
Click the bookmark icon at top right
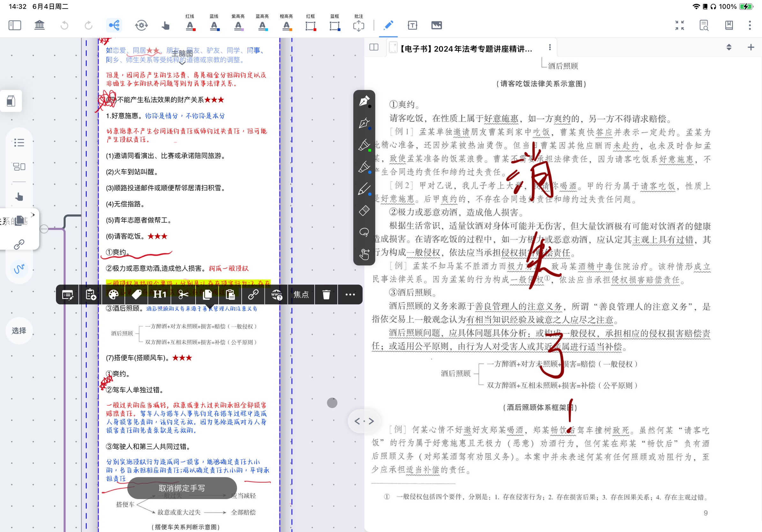click(729, 25)
